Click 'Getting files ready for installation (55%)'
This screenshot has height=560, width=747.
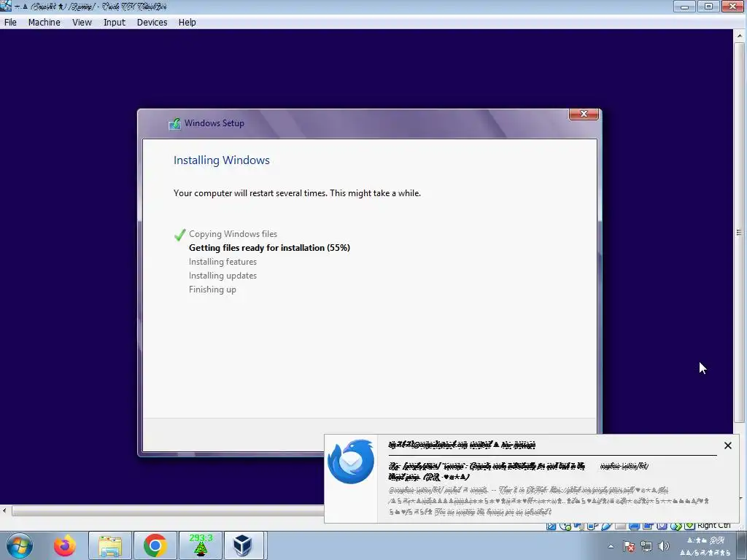tap(269, 248)
